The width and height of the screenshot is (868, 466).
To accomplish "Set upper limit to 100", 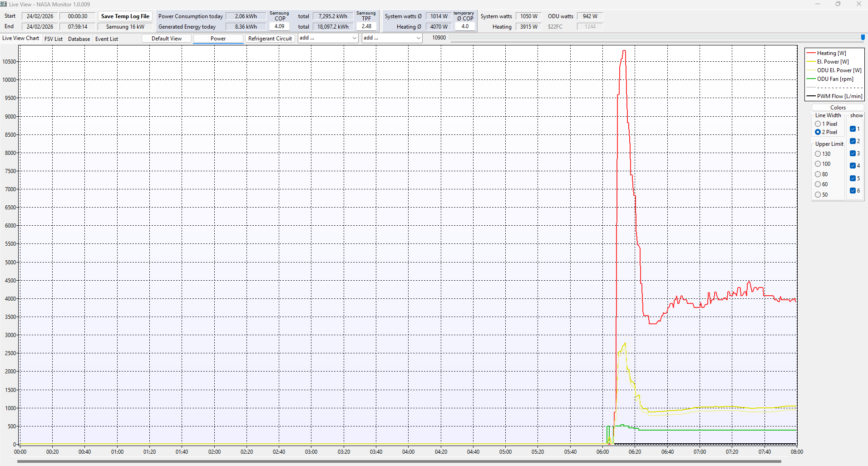I will (818, 164).
